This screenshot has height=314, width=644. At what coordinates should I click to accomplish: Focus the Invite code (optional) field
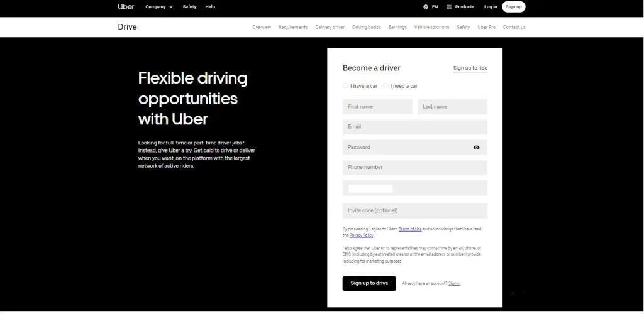pos(415,211)
